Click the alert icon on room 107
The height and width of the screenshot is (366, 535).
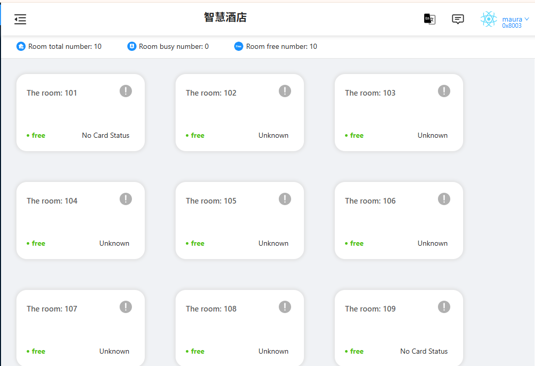[x=126, y=307]
